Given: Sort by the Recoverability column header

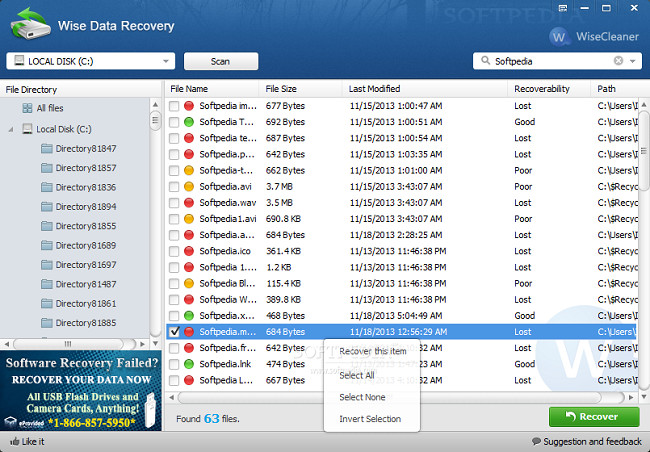Looking at the screenshot, I should 541,89.
